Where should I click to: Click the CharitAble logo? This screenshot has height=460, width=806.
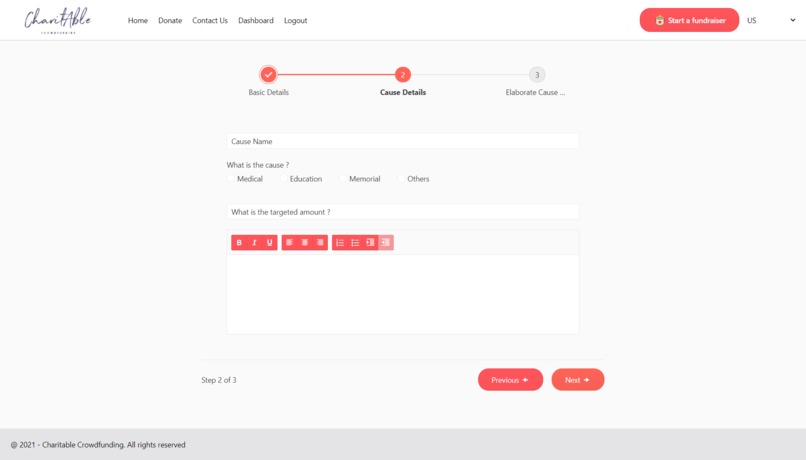tap(58, 21)
